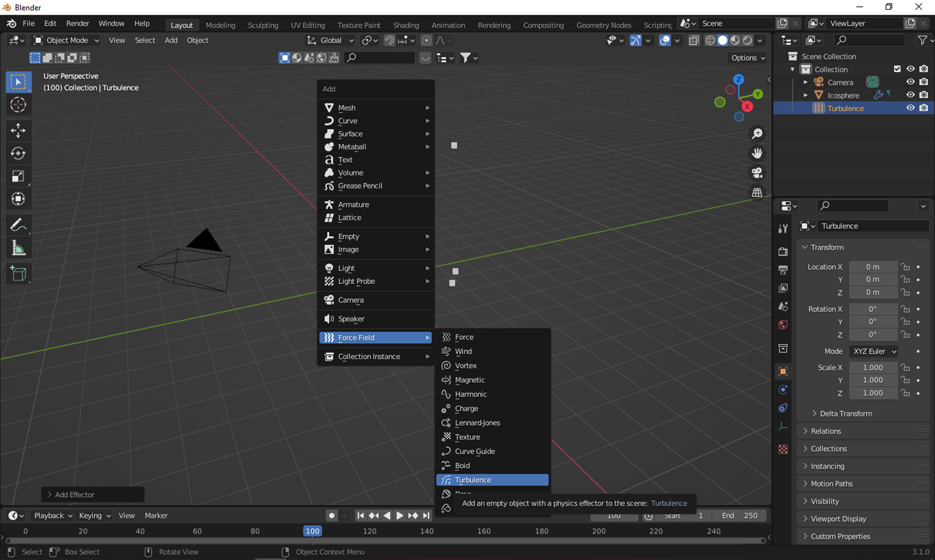Open the Texture properties tab
Screen dimensions: 935x560
(x=783, y=449)
